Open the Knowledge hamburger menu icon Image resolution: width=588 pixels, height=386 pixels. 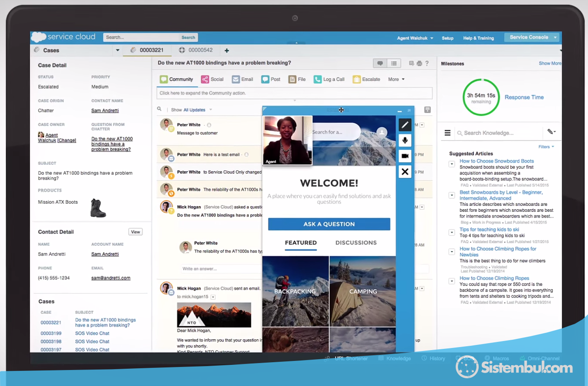[x=448, y=133]
